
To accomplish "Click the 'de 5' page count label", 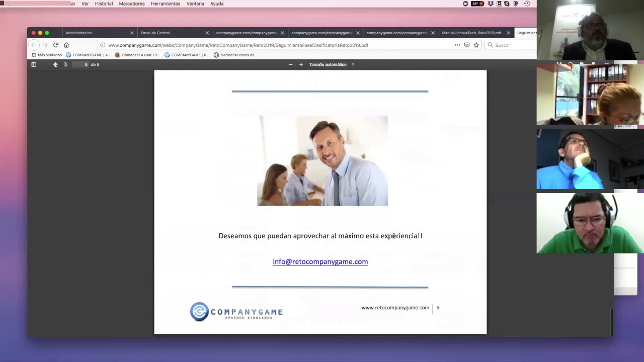I will tap(95, 64).
